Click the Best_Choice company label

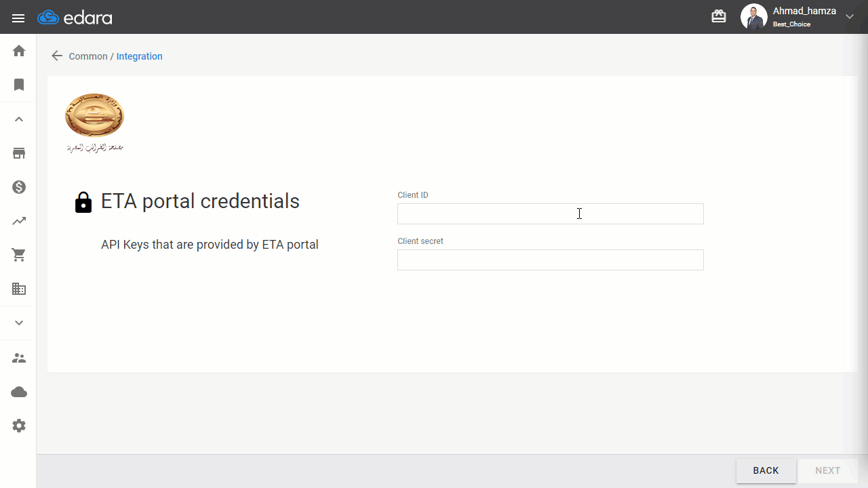coord(791,24)
